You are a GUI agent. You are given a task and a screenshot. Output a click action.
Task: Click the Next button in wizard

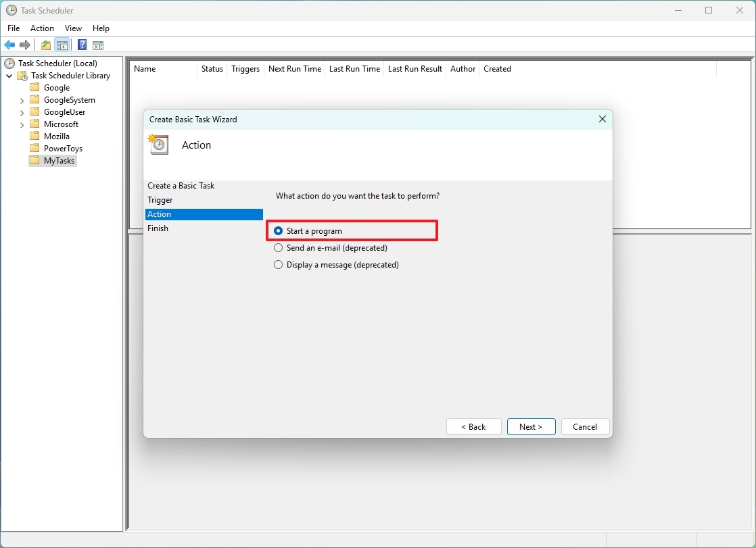point(531,426)
